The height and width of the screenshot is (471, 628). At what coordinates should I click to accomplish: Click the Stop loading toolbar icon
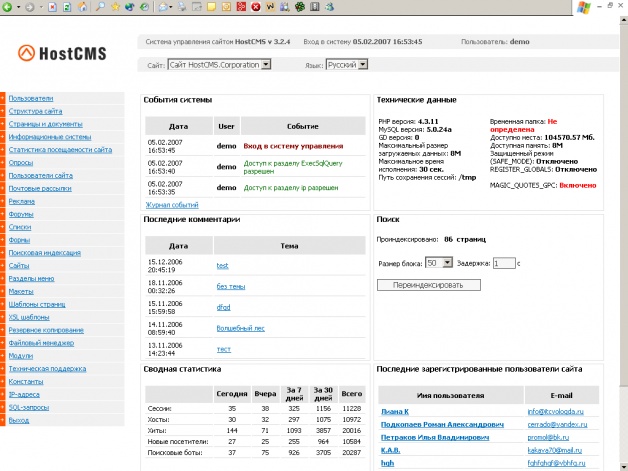click(52, 7)
